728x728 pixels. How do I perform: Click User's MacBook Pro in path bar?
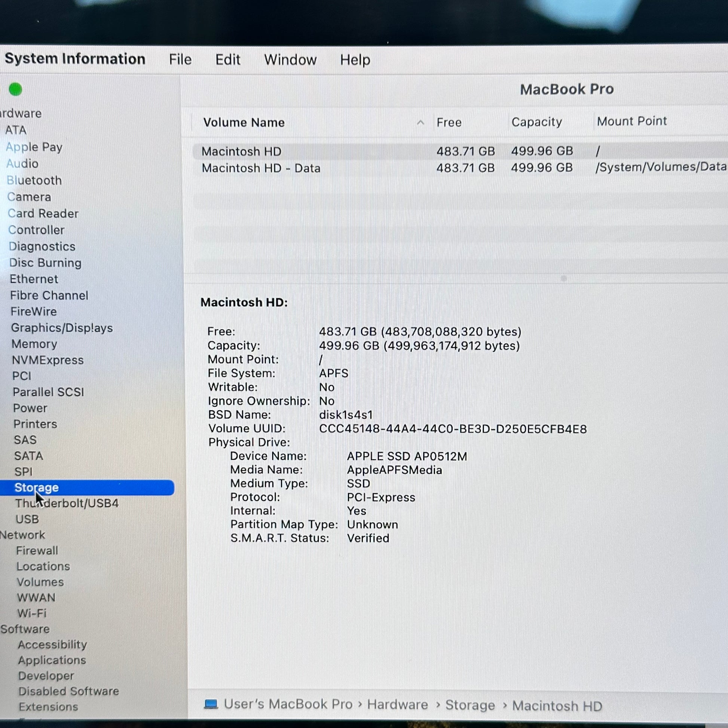click(288, 704)
